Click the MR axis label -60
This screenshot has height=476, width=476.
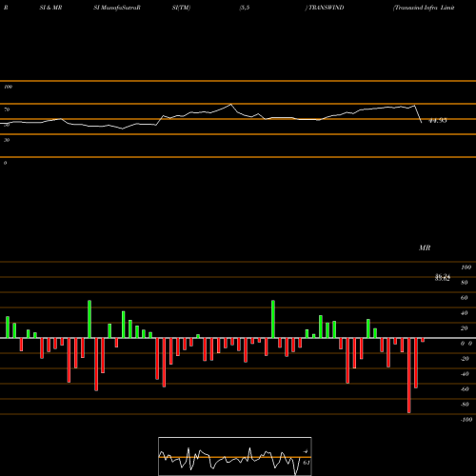point(465,389)
